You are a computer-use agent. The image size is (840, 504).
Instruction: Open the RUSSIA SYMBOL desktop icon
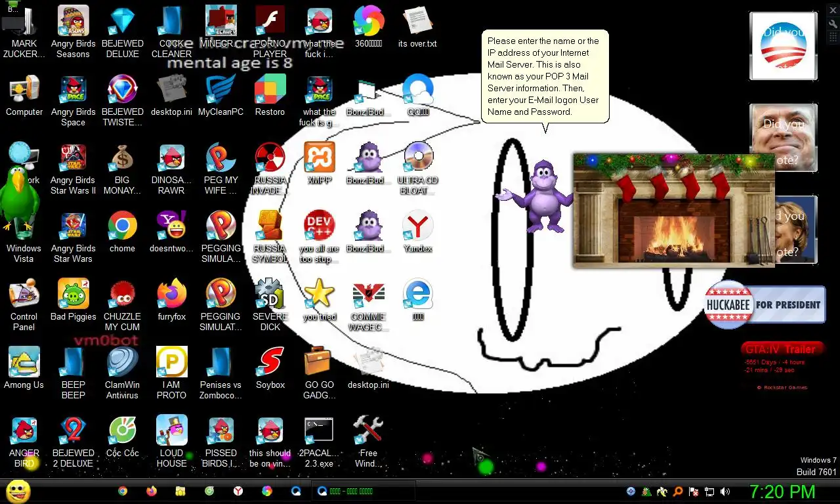click(270, 236)
